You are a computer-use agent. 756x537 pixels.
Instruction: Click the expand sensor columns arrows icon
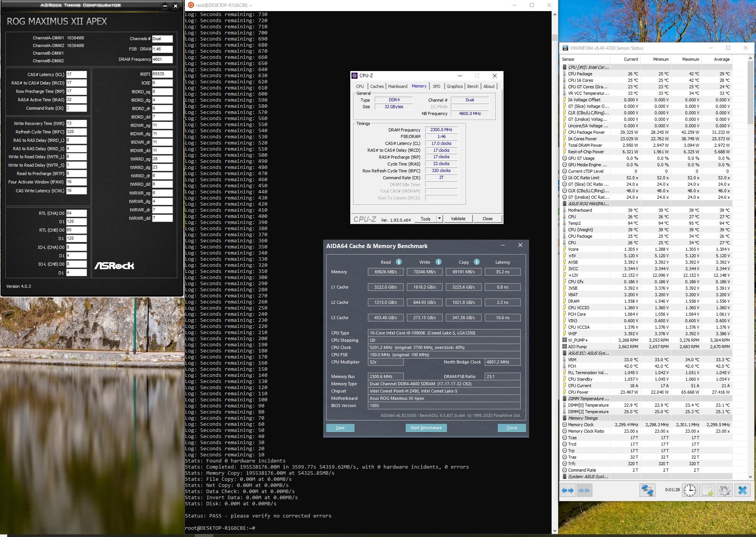click(x=568, y=490)
